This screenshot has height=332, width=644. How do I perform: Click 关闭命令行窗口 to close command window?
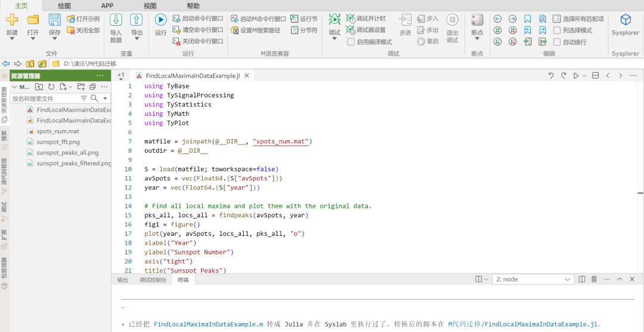tap(198, 42)
